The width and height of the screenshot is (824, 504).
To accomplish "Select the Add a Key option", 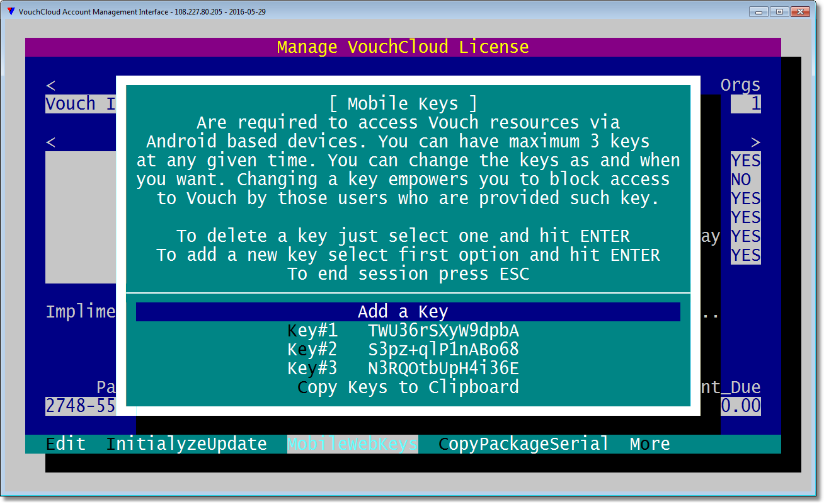I will coord(408,312).
